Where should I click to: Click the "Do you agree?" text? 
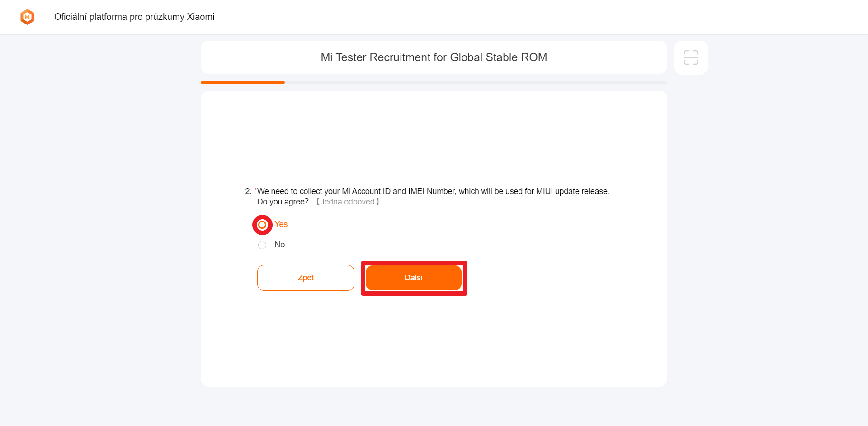coord(283,202)
